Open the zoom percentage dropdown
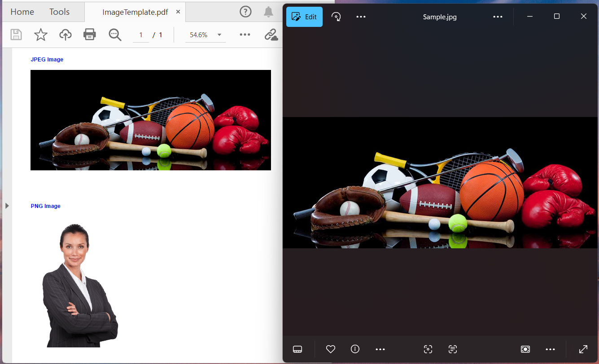599x364 pixels. [219, 35]
